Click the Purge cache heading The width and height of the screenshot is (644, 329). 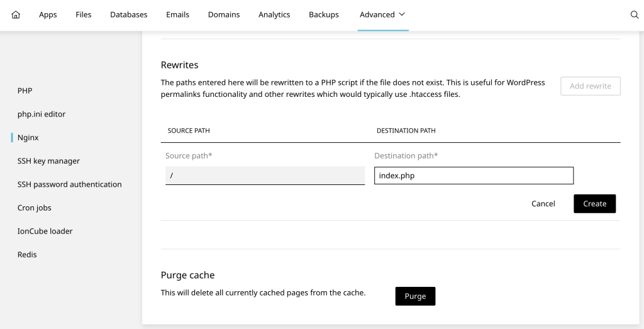tap(187, 275)
